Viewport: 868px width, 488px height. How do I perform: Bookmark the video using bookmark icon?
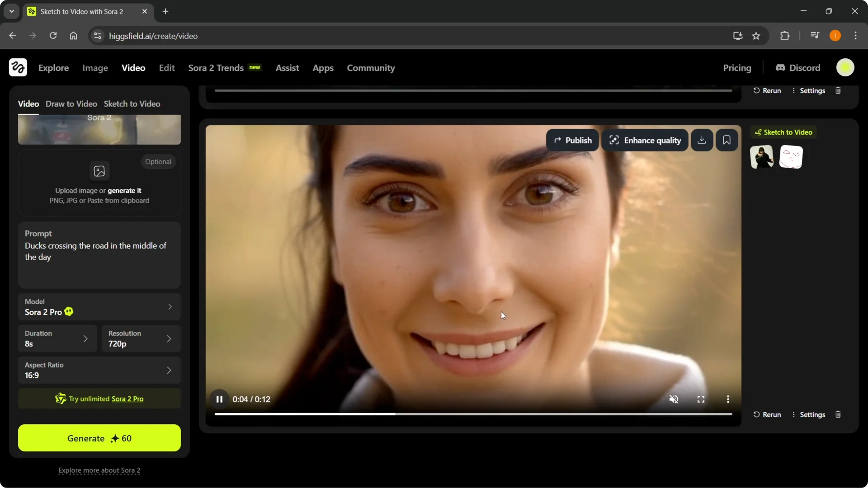(x=726, y=140)
